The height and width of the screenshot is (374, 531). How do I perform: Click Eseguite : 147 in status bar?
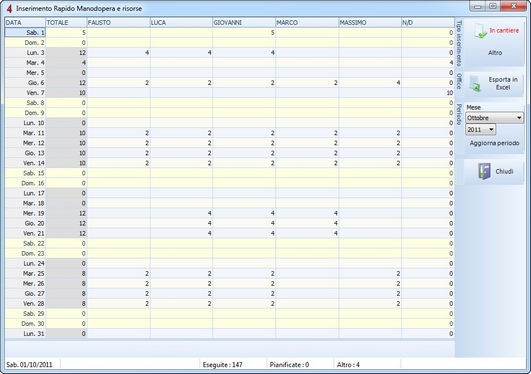coord(222,365)
